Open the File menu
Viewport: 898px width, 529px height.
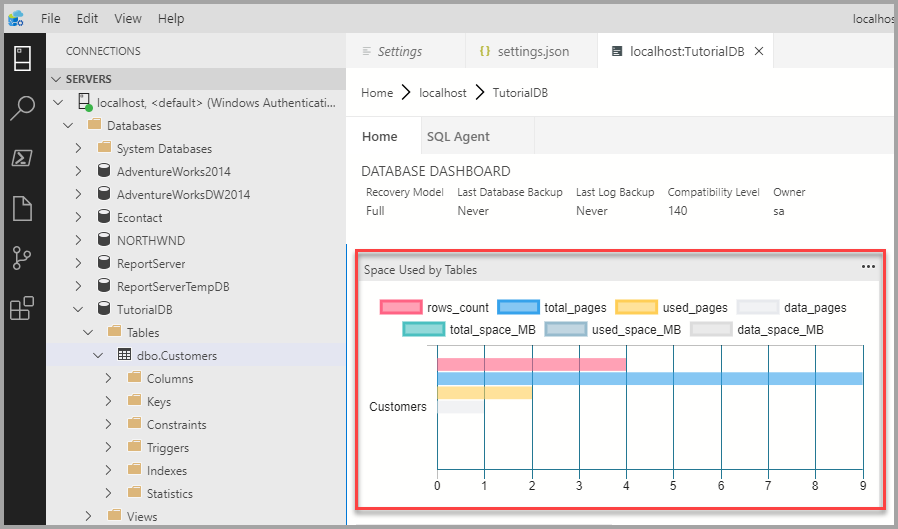point(51,18)
